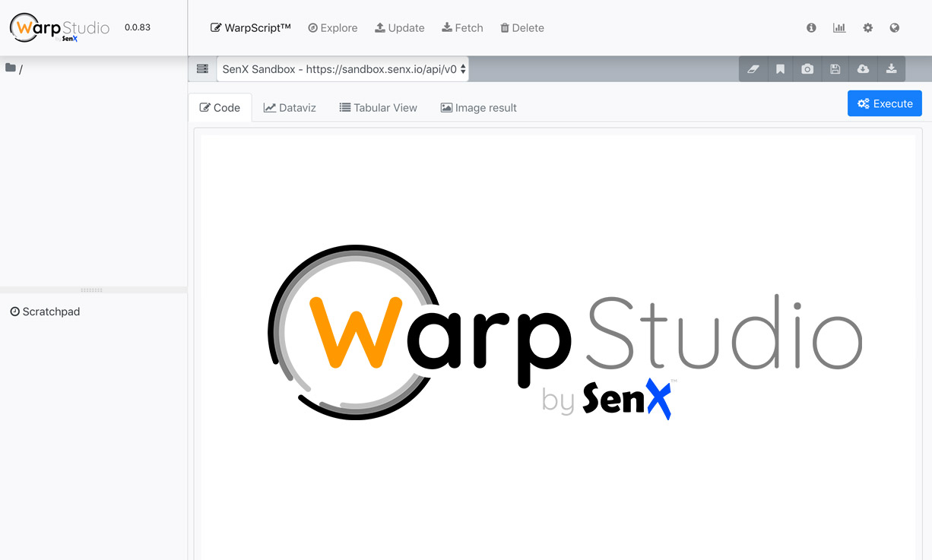Open the Delete mode

(522, 28)
